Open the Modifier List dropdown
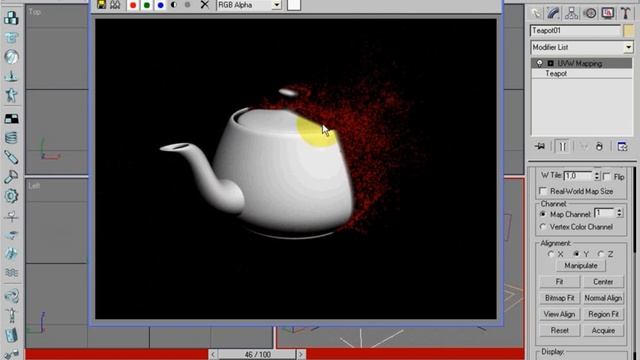Viewport: 640px width, 360px height. [x=628, y=47]
